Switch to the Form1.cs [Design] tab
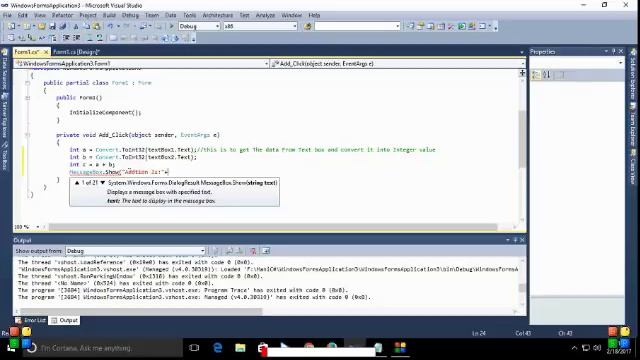The width and height of the screenshot is (640, 360). (76, 52)
